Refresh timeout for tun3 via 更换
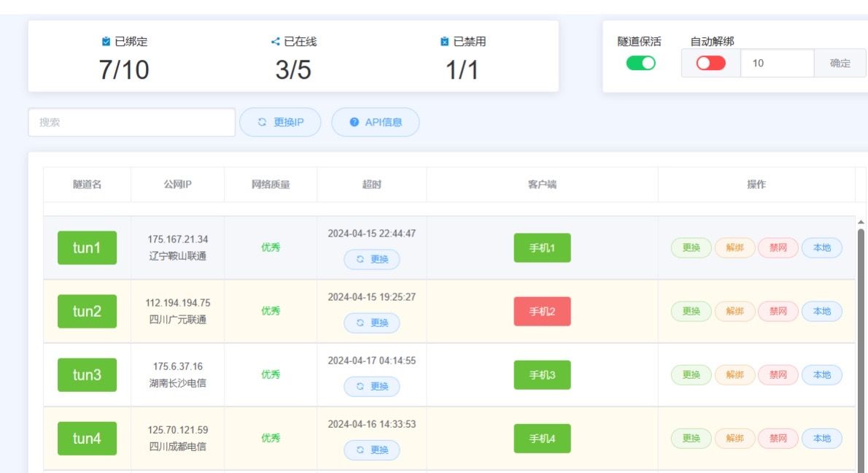 (372, 386)
